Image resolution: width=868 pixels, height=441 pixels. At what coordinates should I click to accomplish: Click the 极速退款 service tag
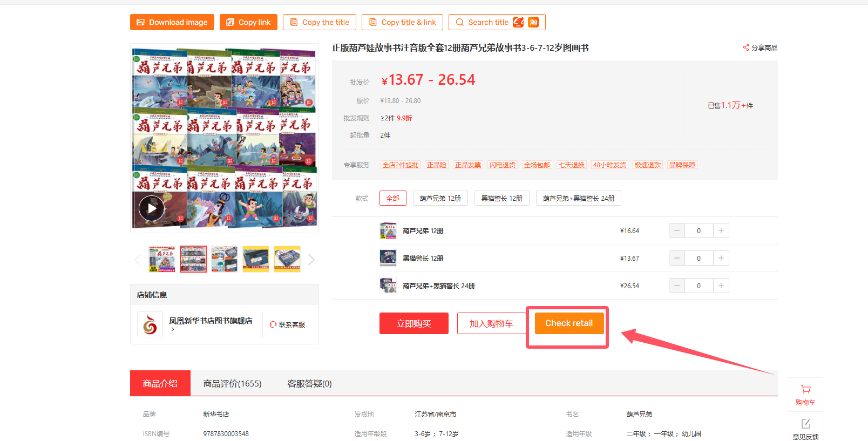648,165
